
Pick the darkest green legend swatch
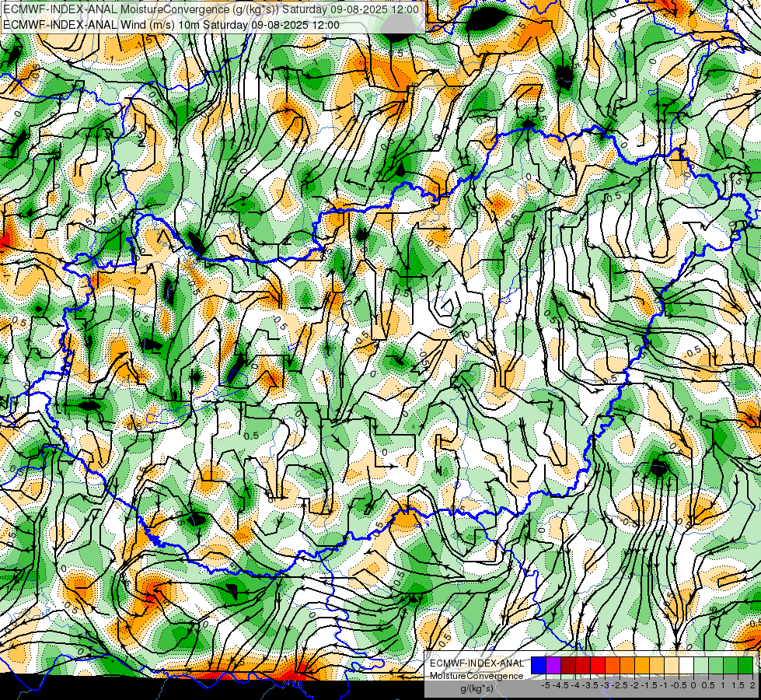point(745,666)
